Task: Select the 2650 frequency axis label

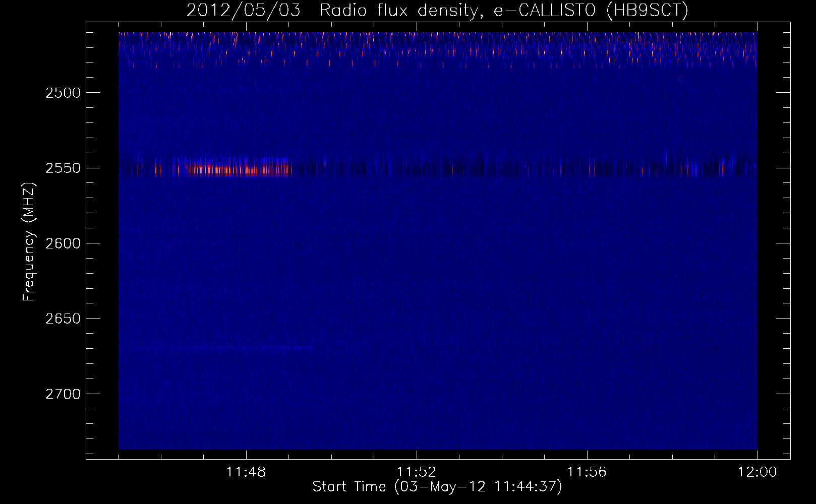Action: pyautogui.click(x=63, y=319)
